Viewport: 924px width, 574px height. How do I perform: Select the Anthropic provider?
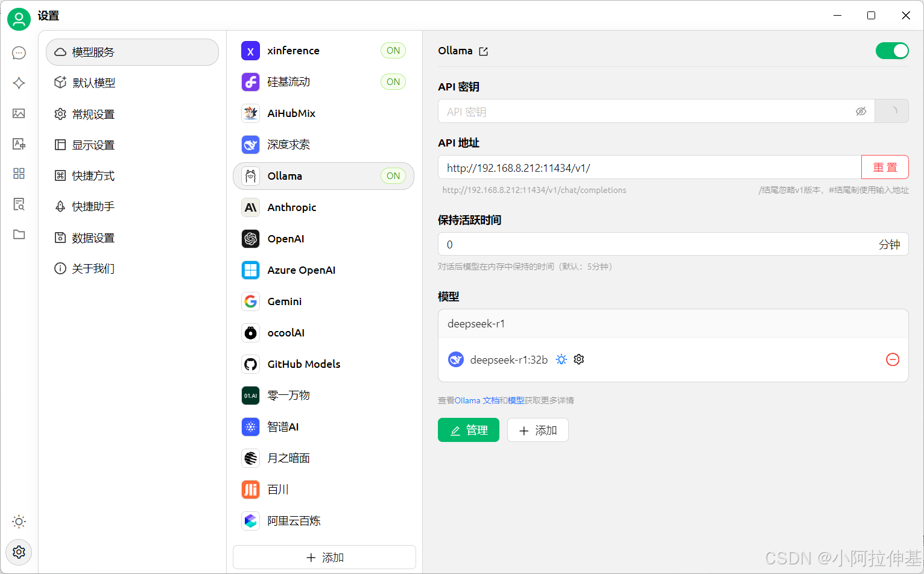coord(324,207)
